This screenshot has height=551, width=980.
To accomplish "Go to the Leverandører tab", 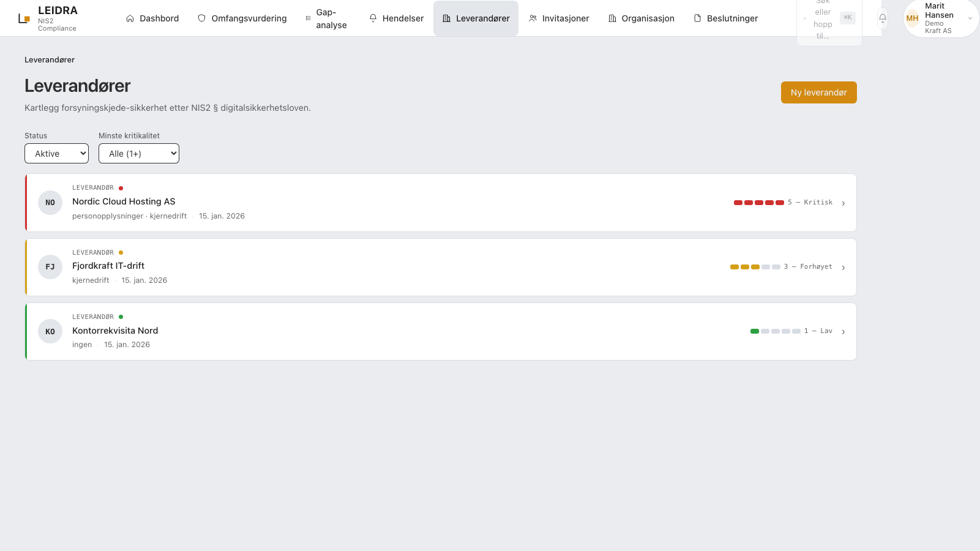I will coord(476,18).
